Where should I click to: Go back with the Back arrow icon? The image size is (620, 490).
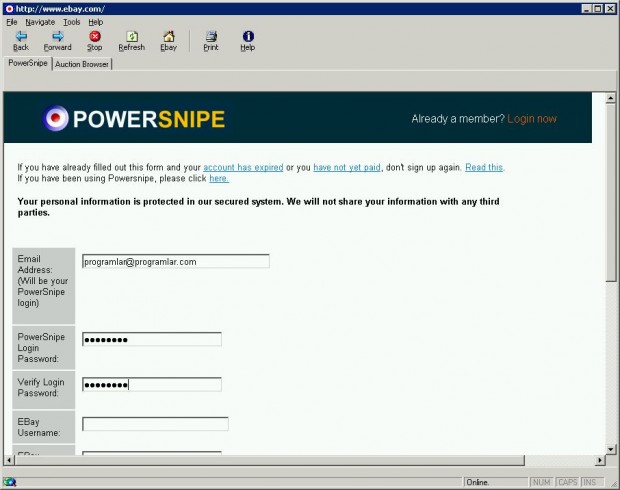[x=21, y=37]
